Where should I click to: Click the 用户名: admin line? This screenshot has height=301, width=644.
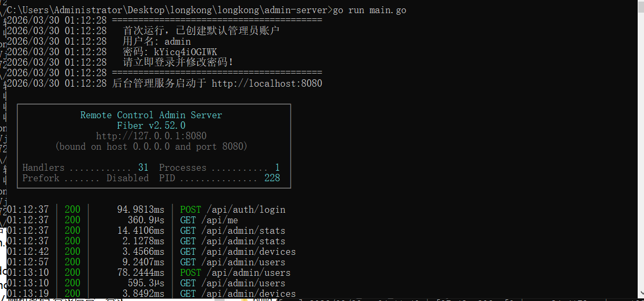click(x=157, y=41)
